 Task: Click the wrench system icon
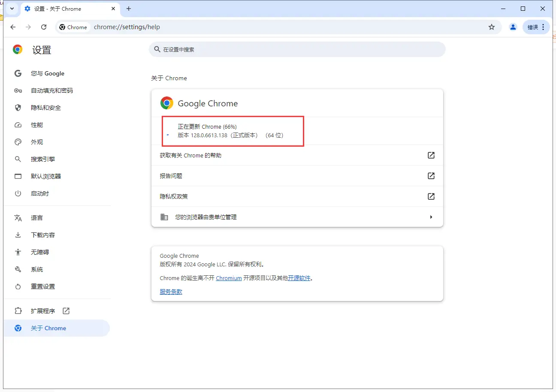pyautogui.click(x=18, y=269)
